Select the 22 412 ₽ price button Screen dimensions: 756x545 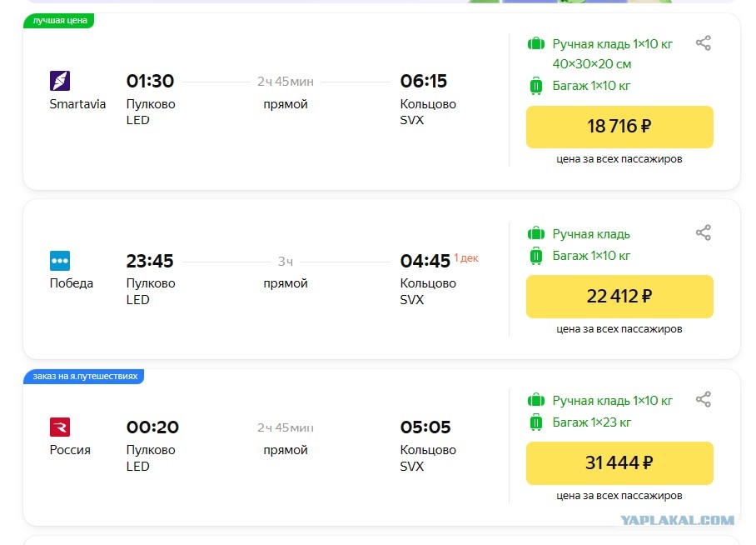click(619, 297)
